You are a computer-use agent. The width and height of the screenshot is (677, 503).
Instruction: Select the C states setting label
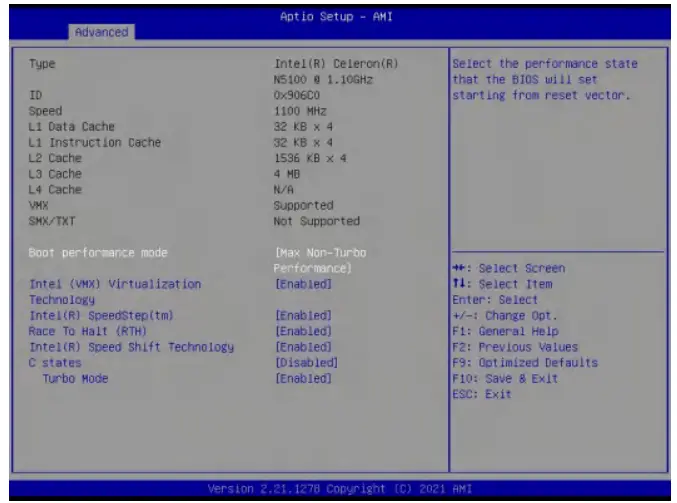[x=55, y=363]
